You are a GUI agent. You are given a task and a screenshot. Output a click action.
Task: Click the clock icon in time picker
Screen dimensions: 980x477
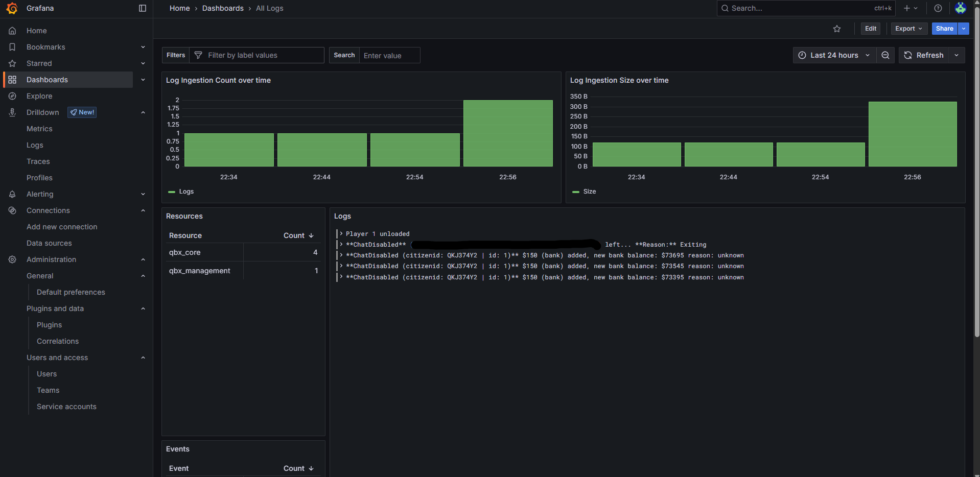802,55
